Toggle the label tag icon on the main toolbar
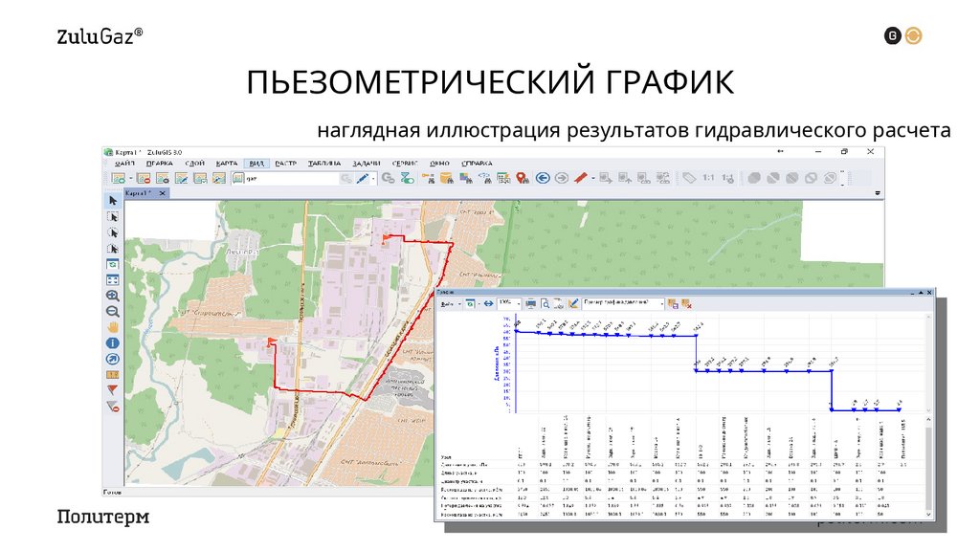The width and height of the screenshot is (980, 551). click(689, 178)
